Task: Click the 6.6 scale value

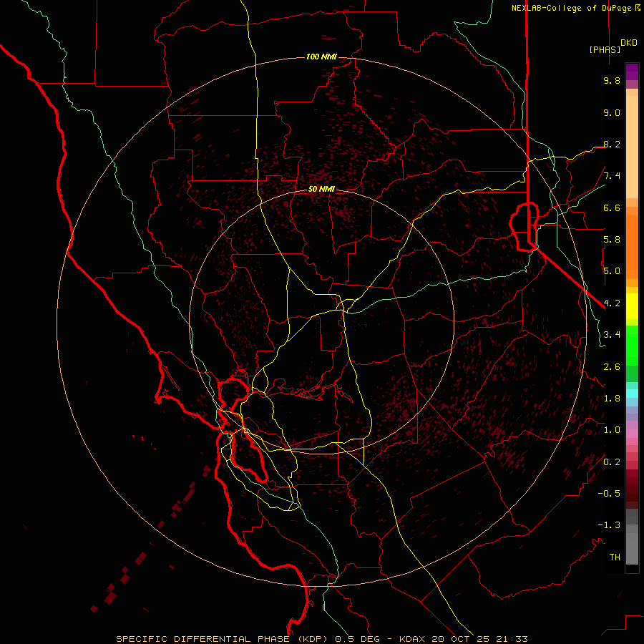Action: (x=612, y=208)
